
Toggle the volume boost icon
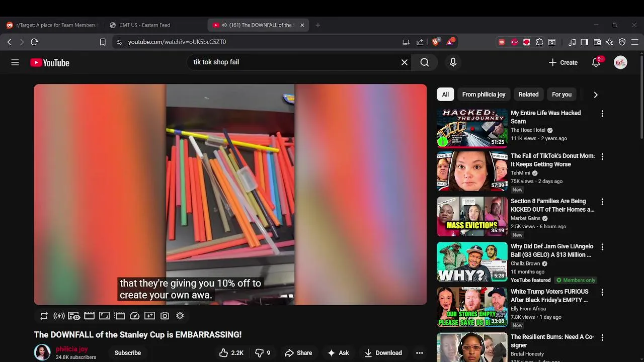pyautogui.click(x=59, y=316)
